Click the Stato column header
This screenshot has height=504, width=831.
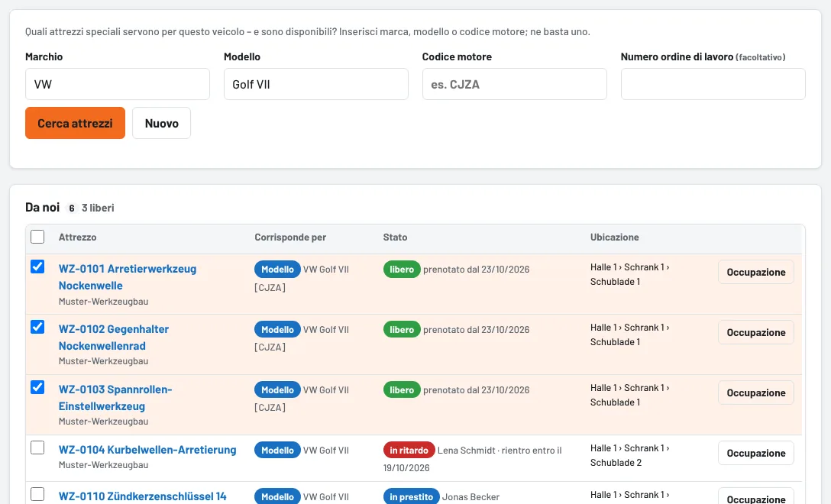point(396,237)
